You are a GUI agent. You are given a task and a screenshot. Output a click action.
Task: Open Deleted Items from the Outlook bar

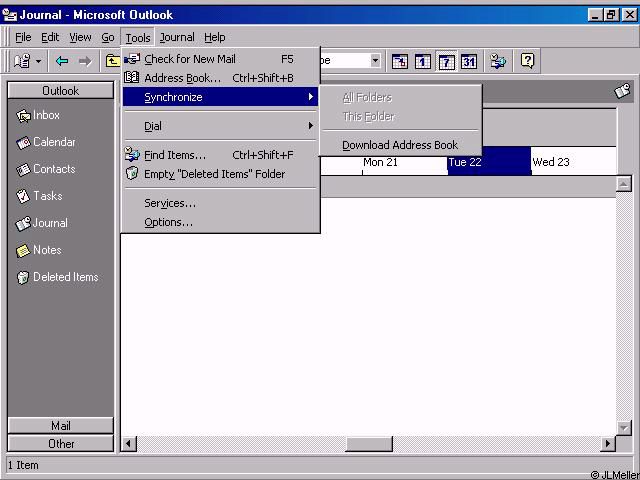tap(57, 277)
